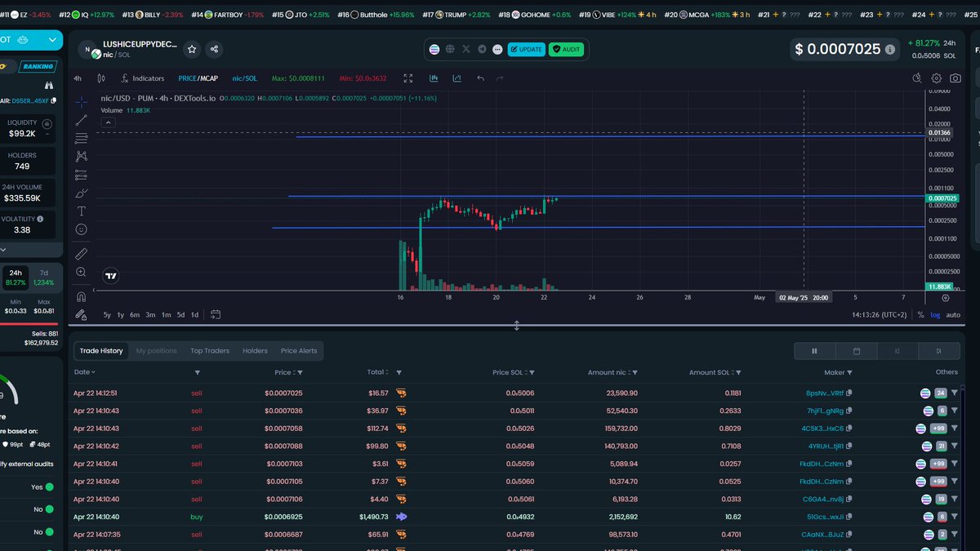Go to next trades page
This screenshot has height=551, width=980.
point(939,351)
